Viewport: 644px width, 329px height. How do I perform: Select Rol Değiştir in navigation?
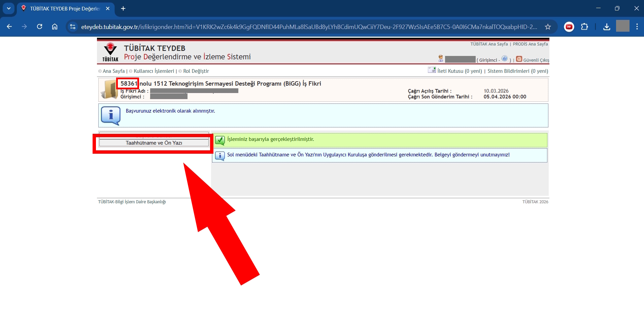[x=196, y=71]
